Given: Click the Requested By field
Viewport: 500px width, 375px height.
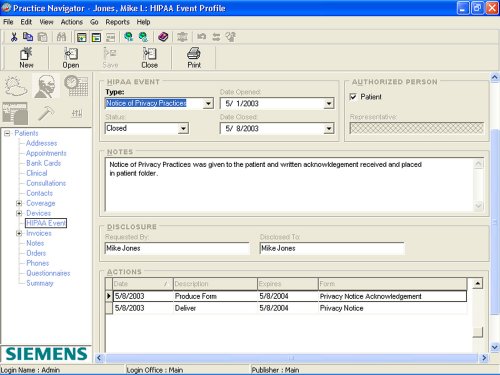Looking at the screenshot, I should (177, 248).
